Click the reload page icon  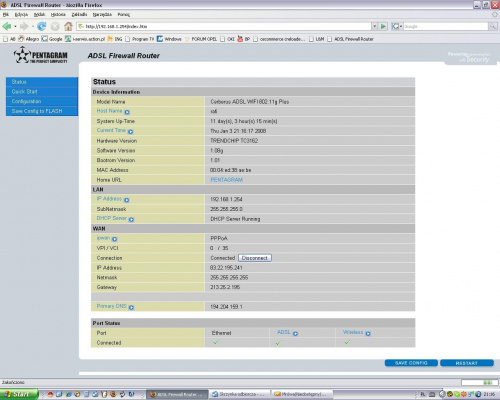click(42, 26)
